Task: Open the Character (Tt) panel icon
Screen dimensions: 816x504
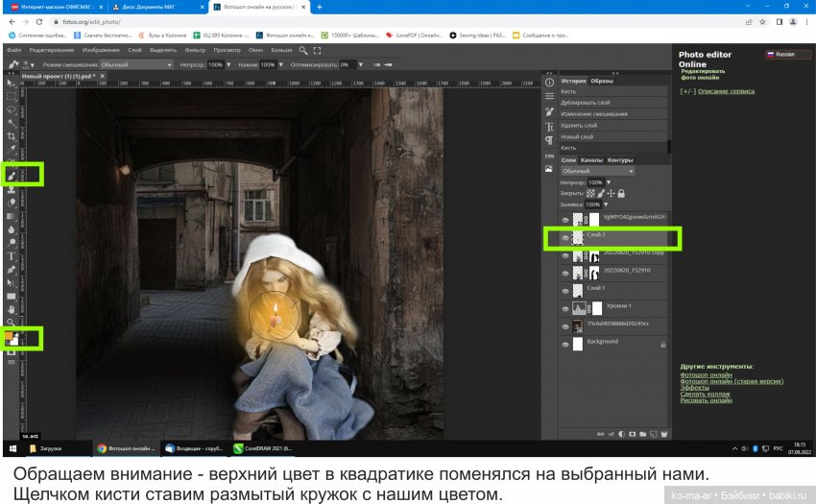Action: (549, 127)
